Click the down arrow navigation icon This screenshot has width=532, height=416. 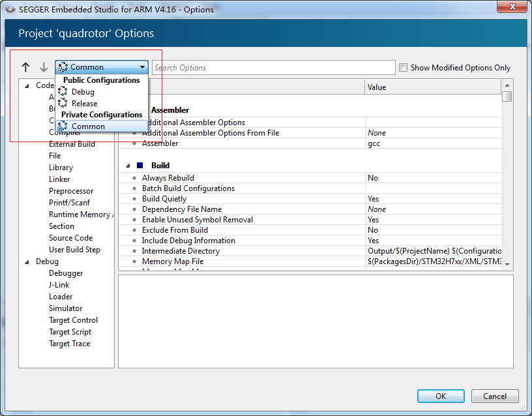pos(44,67)
